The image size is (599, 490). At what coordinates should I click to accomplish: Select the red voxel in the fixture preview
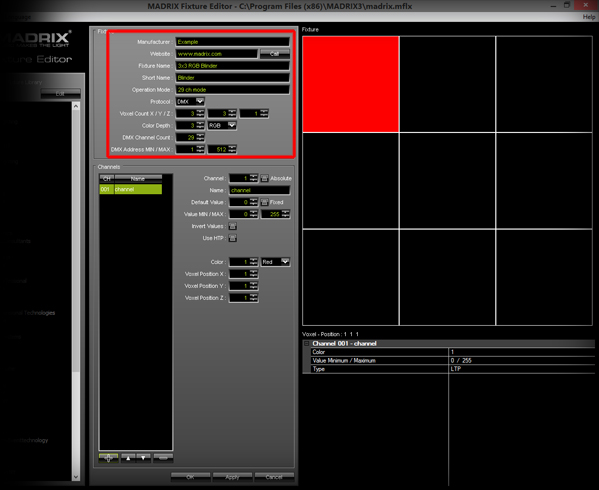tap(351, 84)
